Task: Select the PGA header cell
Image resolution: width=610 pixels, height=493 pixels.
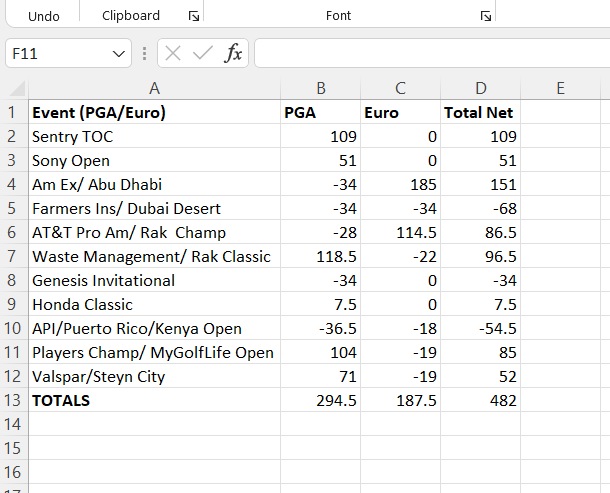Action: (x=321, y=112)
